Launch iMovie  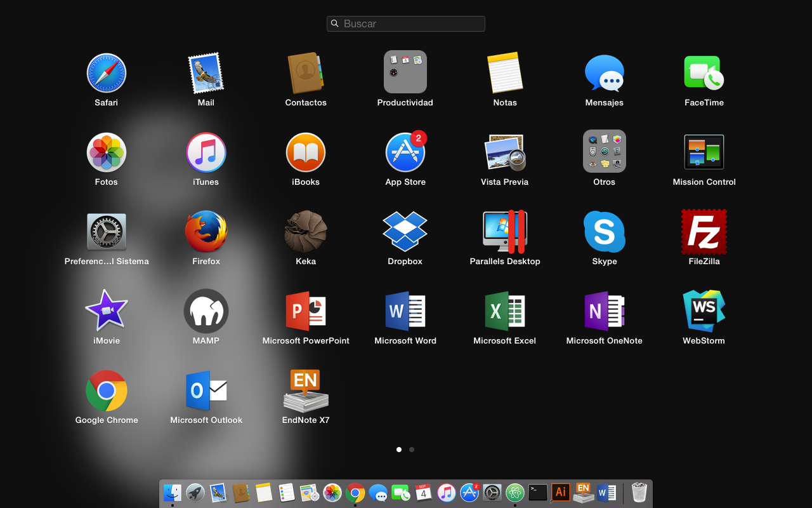(x=107, y=311)
